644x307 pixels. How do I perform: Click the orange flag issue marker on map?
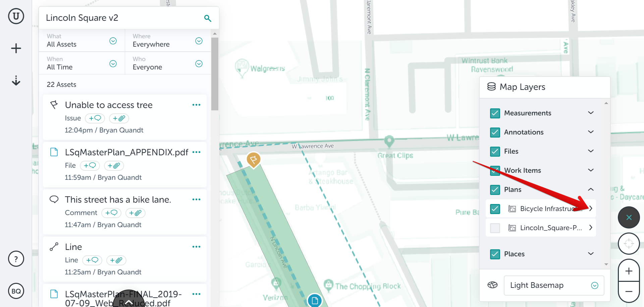254,160
